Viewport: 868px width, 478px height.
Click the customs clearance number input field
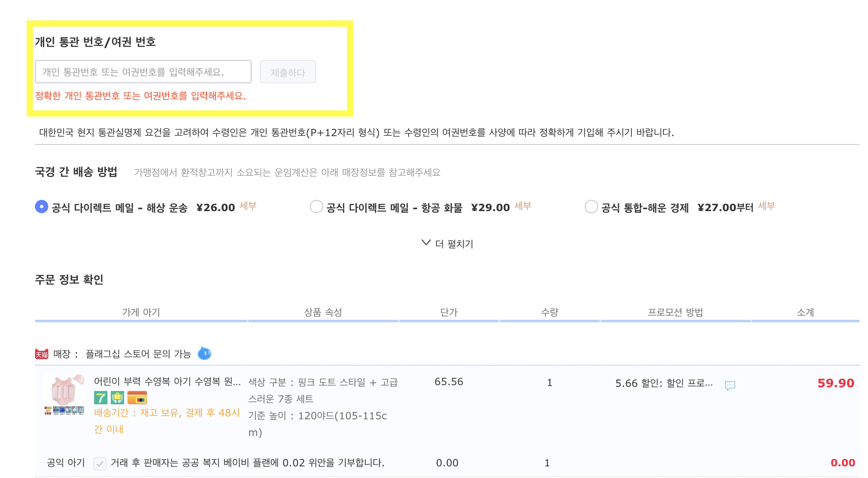point(143,72)
